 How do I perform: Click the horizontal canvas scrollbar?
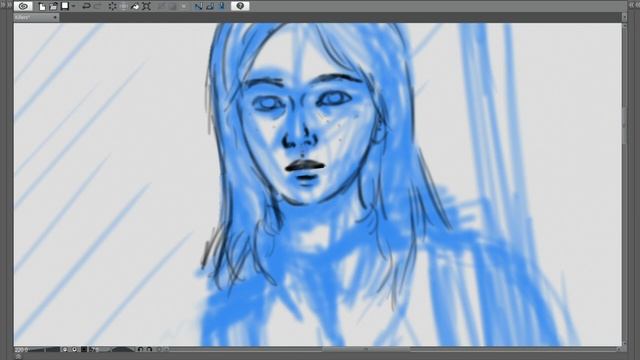(365, 349)
